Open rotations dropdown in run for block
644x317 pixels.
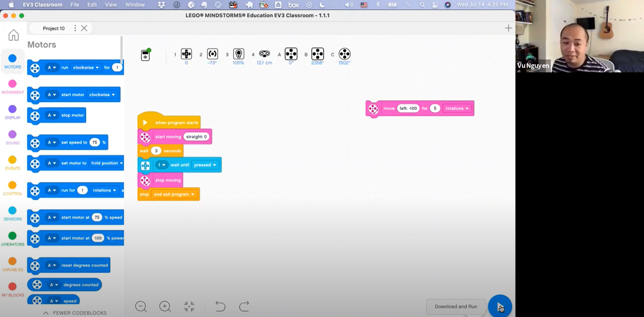click(105, 190)
